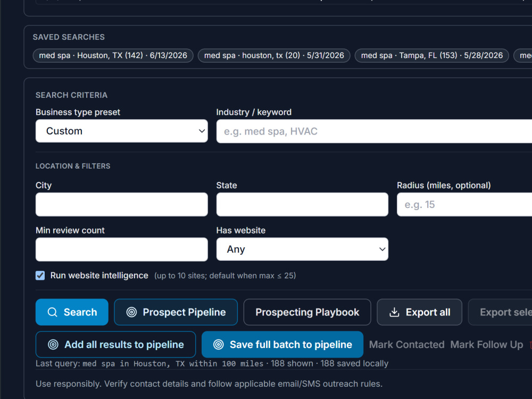Open the Has website dropdown
Viewport: 532px width, 399px height.
tap(302, 250)
